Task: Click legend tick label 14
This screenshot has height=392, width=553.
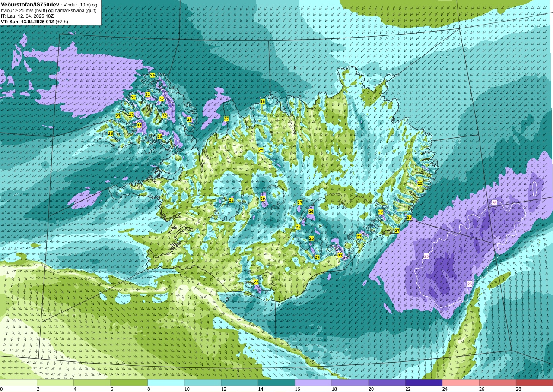Action: [x=260, y=389]
